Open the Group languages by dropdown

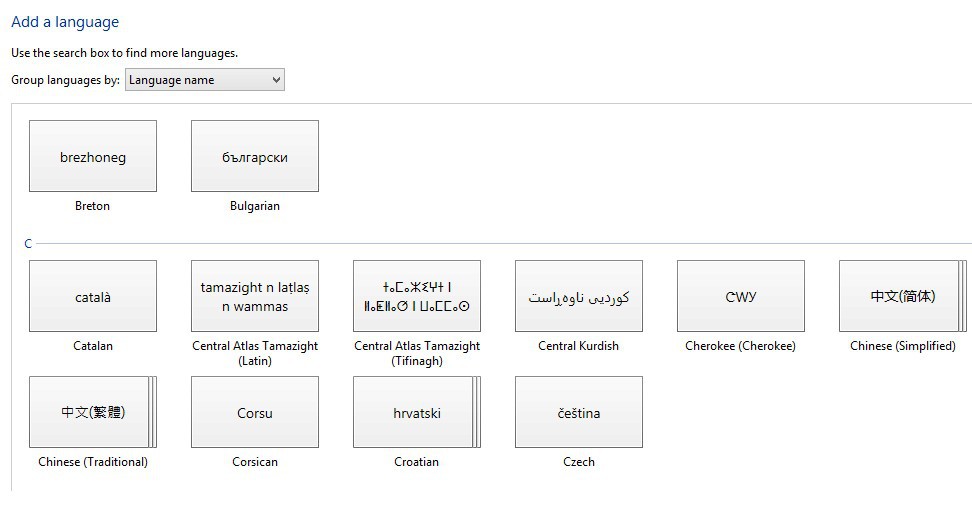(204, 80)
